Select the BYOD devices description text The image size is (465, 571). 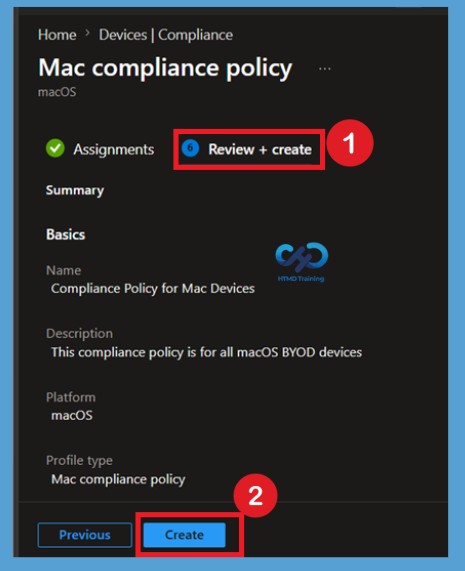pyautogui.click(x=206, y=352)
